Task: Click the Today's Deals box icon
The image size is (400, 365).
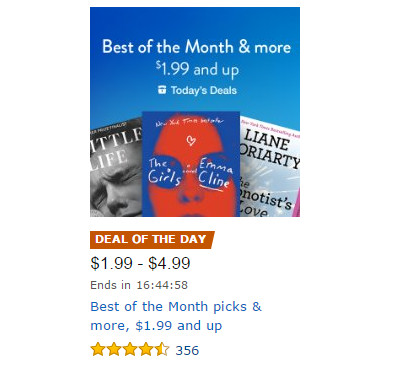Action: pos(162,90)
